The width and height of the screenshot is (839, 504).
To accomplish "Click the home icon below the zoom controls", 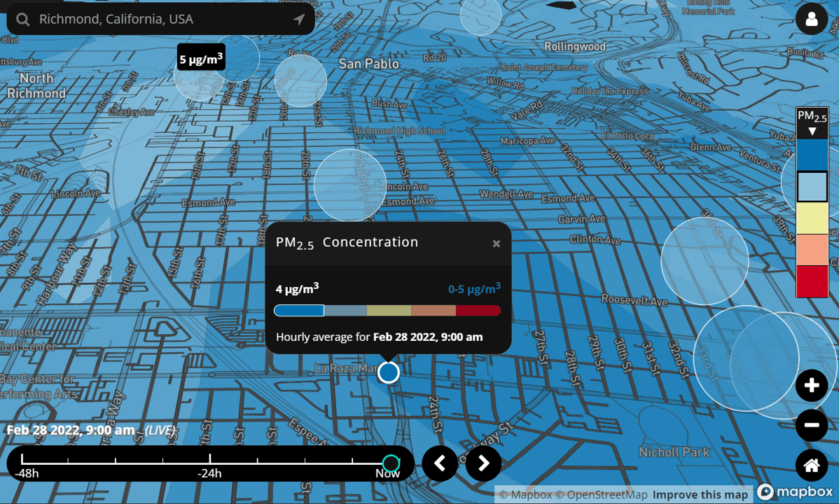I will click(x=812, y=465).
